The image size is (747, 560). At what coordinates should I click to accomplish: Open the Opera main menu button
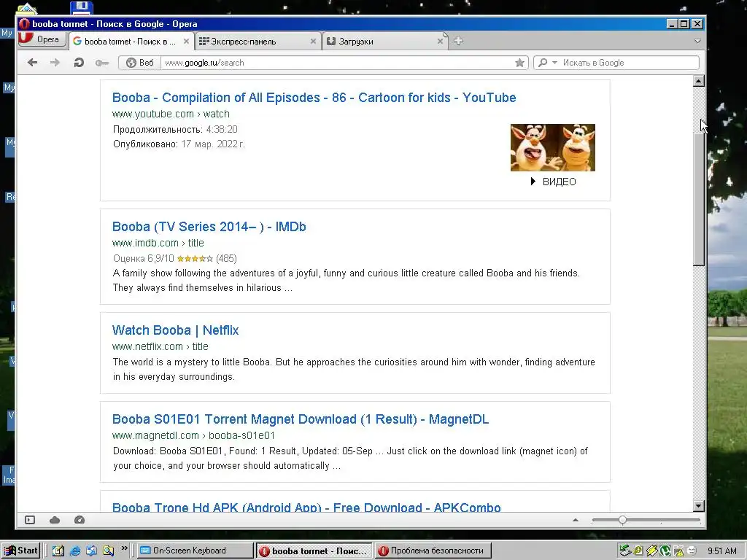[42, 39]
